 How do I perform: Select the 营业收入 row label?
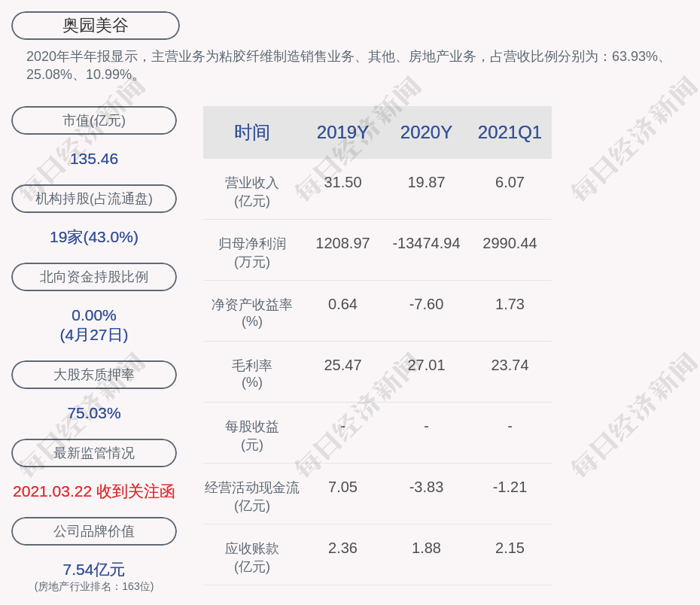(252, 191)
